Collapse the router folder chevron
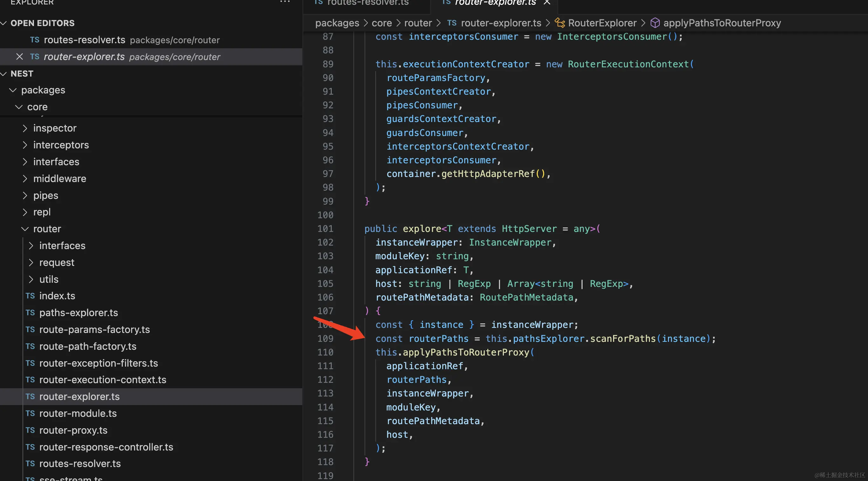This screenshot has height=481, width=868. coord(25,229)
